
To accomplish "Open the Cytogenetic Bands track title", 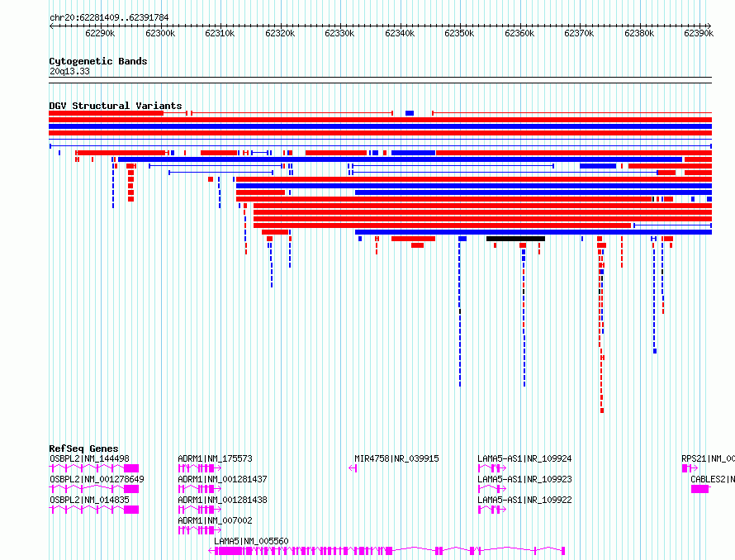I will (98, 61).
